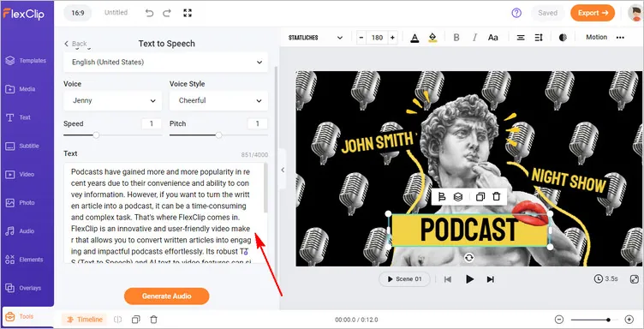Click the Untitled project name
644x329 pixels.
pyautogui.click(x=116, y=13)
